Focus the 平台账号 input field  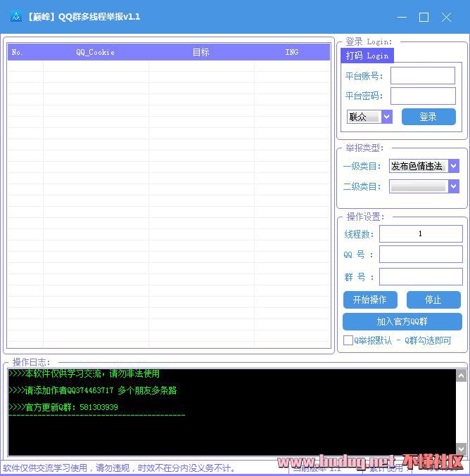(x=423, y=76)
